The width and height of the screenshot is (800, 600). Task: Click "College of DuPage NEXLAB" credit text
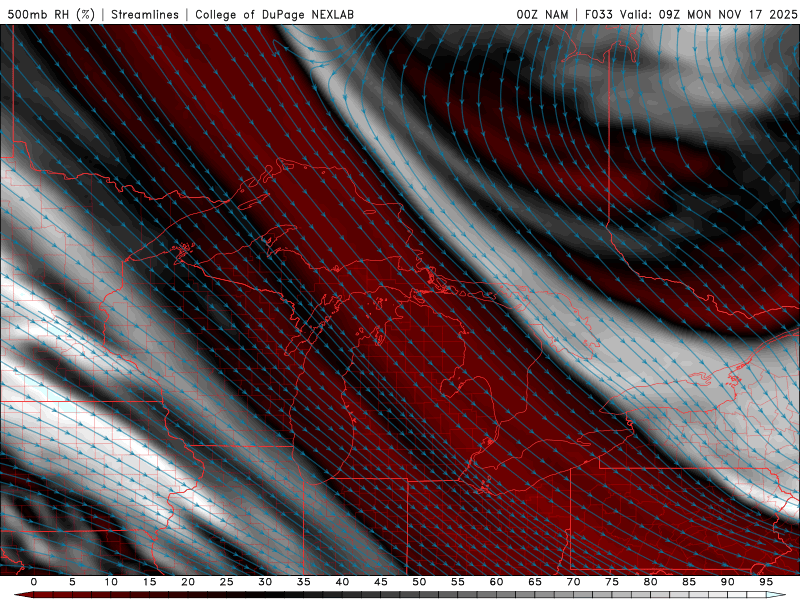pyautogui.click(x=274, y=14)
